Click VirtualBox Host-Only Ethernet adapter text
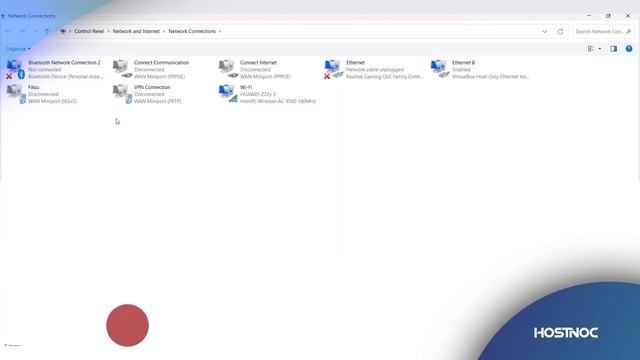The width and height of the screenshot is (640, 360). (x=491, y=76)
